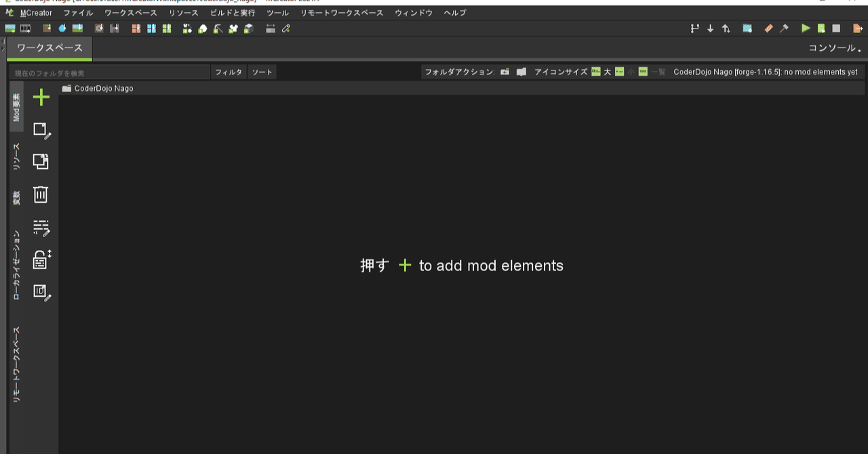868x454 pixels.
Task: Open the ウィンドウ menu
Action: [x=414, y=13]
